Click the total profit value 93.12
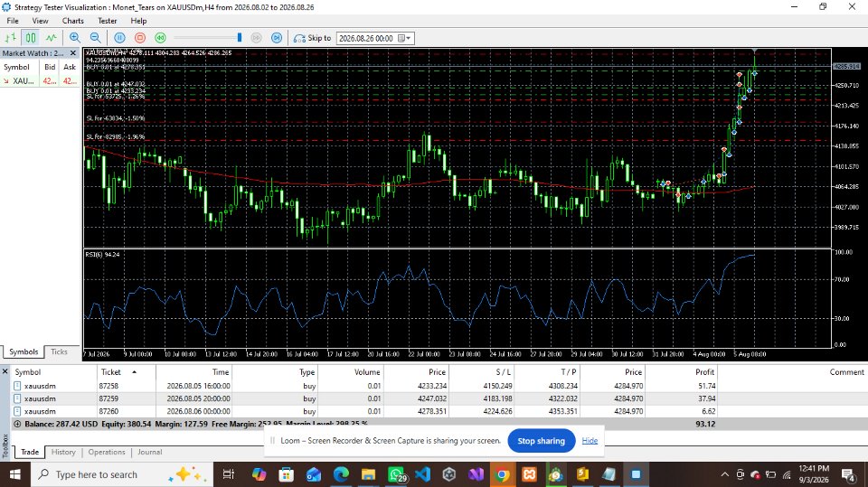This screenshot has width=868, height=487. [705, 424]
